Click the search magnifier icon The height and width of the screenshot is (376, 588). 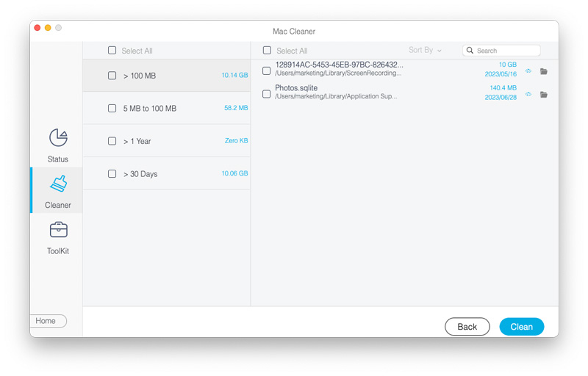point(470,50)
